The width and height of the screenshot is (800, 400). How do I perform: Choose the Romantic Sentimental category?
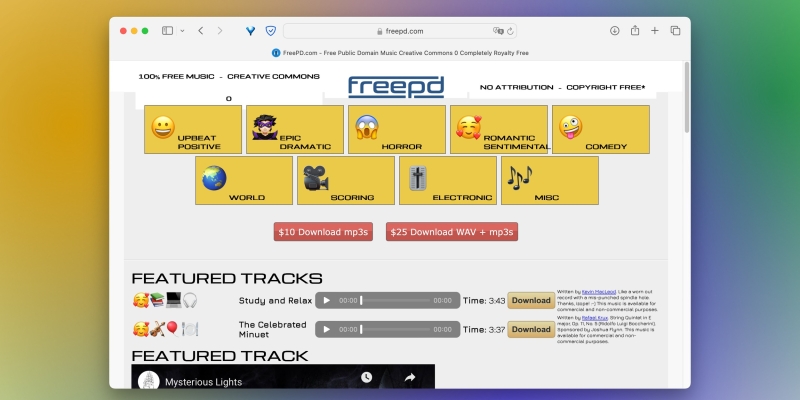pos(498,129)
